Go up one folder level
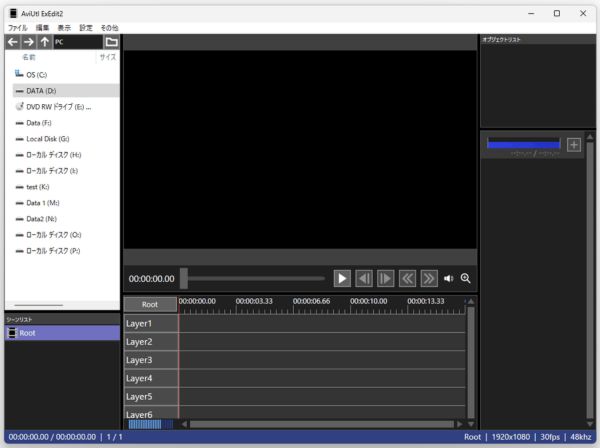This screenshot has height=448, width=600. click(45, 42)
